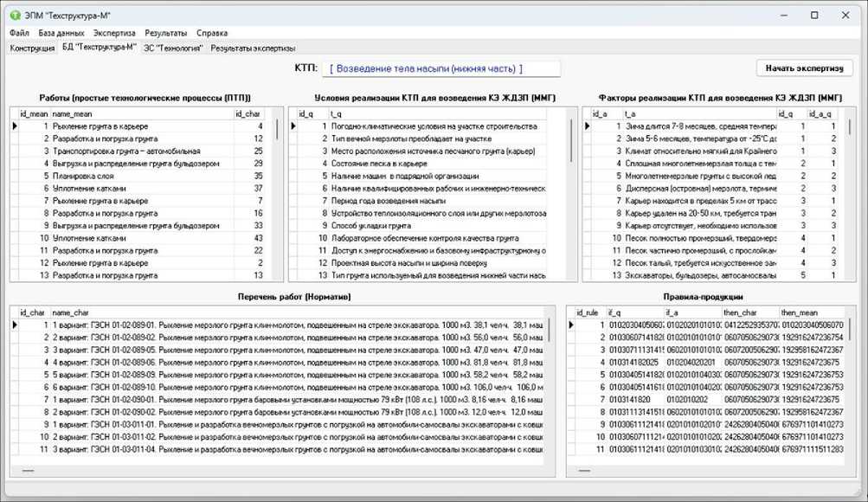
Task: Click the name_mean column header
Action: click(142, 114)
